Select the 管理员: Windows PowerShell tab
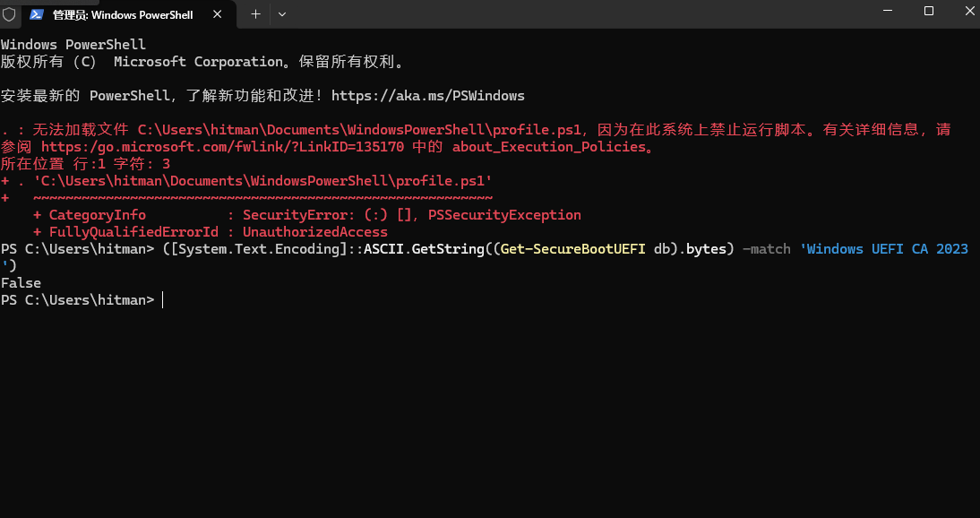Screen dimensions: 980x518 click(123, 14)
